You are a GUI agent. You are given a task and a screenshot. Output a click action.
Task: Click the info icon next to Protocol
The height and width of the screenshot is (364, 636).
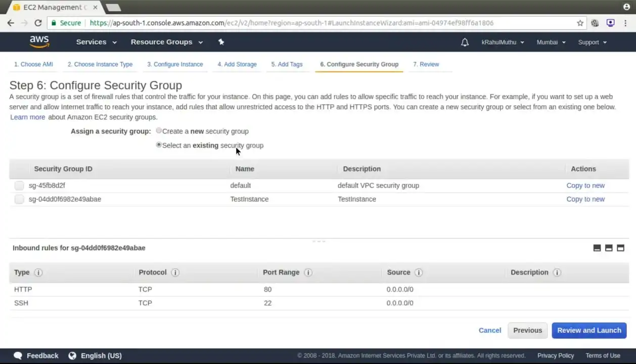point(175,272)
